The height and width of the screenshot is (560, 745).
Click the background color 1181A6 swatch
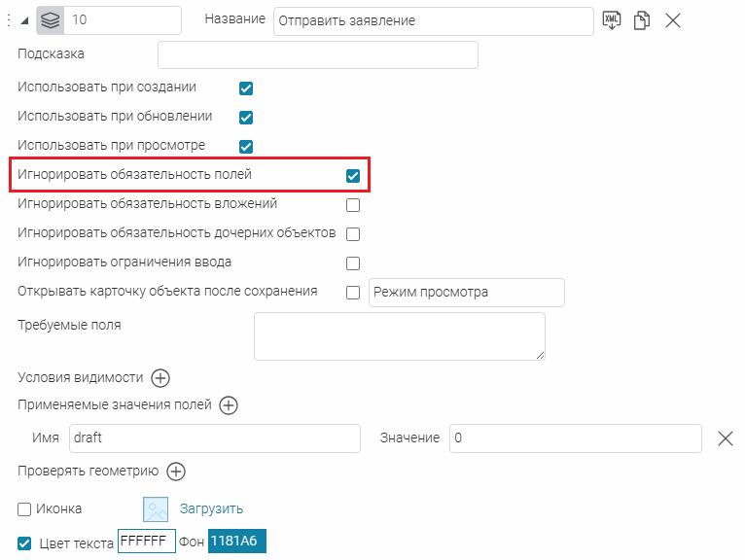point(237,542)
